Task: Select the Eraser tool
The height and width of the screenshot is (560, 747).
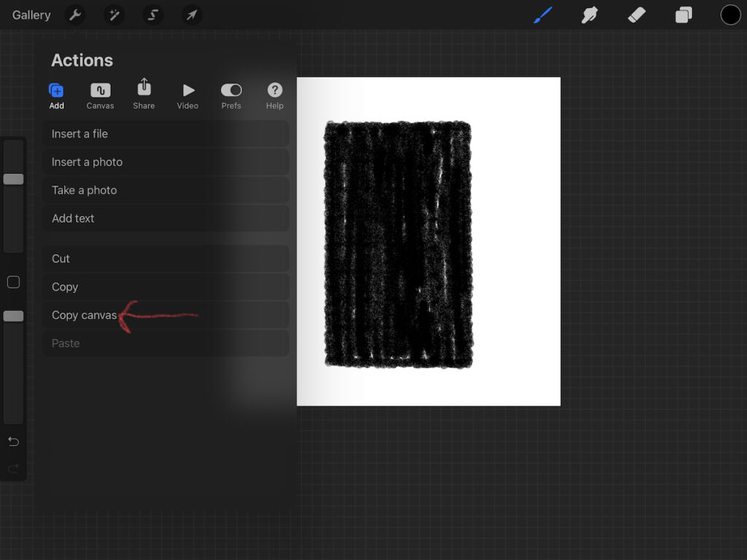Action: pos(636,15)
